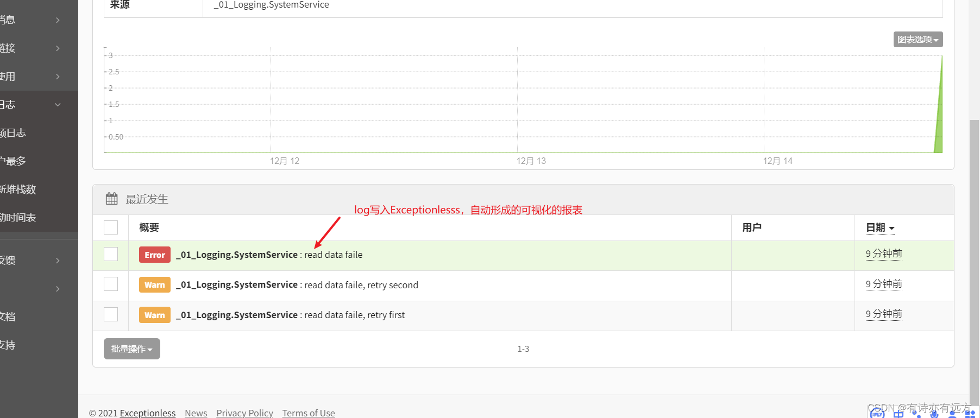Click the source value _01_Logging.SystemService at top
This screenshot has width=980, height=418.
(x=272, y=5)
